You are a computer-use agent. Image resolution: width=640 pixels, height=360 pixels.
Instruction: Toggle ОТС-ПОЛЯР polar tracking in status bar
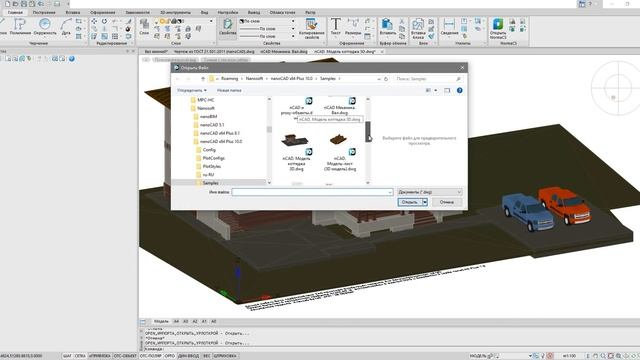pyautogui.click(x=151, y=356)
